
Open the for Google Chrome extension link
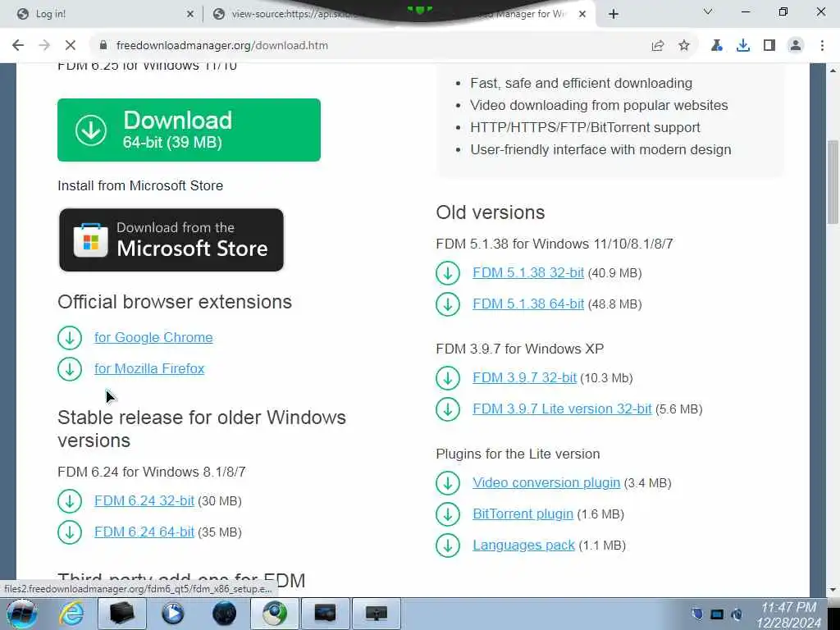153,337
